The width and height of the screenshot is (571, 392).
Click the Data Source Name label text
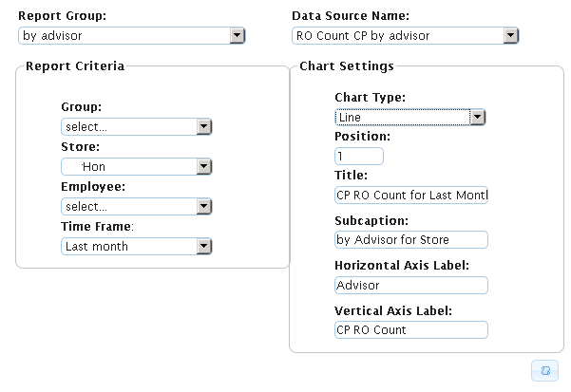tap(351, 17)
